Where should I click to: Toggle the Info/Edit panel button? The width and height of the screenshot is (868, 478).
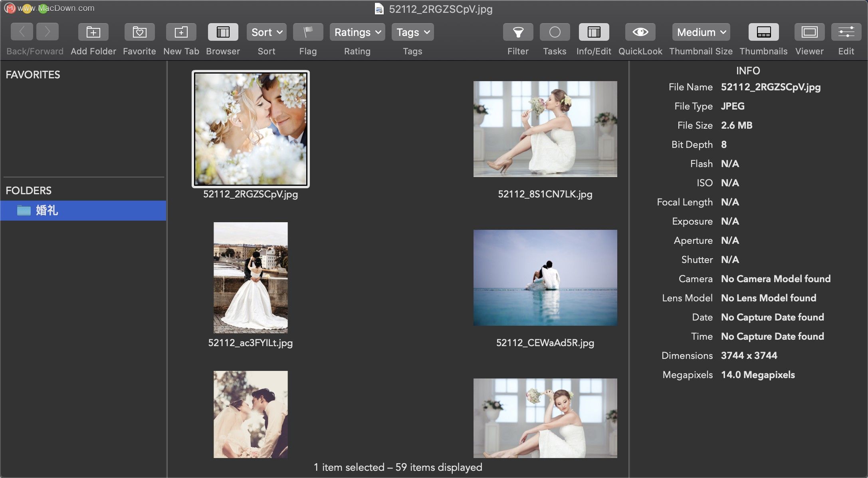coord(594,32)
